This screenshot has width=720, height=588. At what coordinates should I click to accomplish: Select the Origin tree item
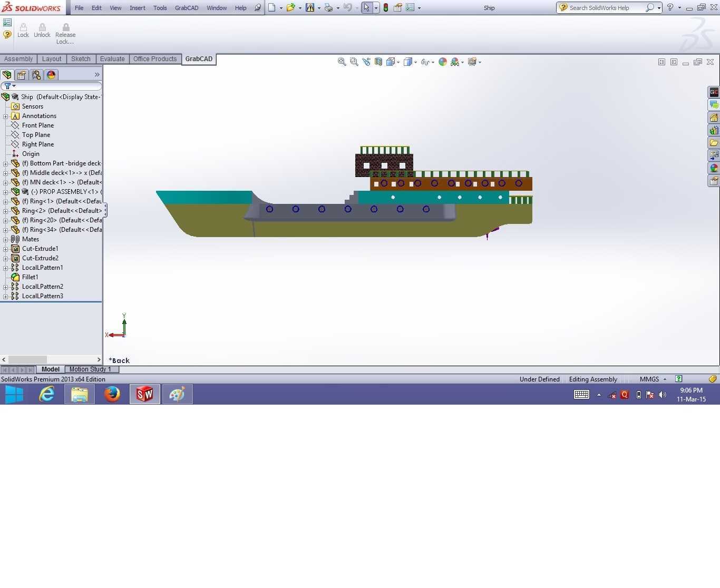coord(31,154)
